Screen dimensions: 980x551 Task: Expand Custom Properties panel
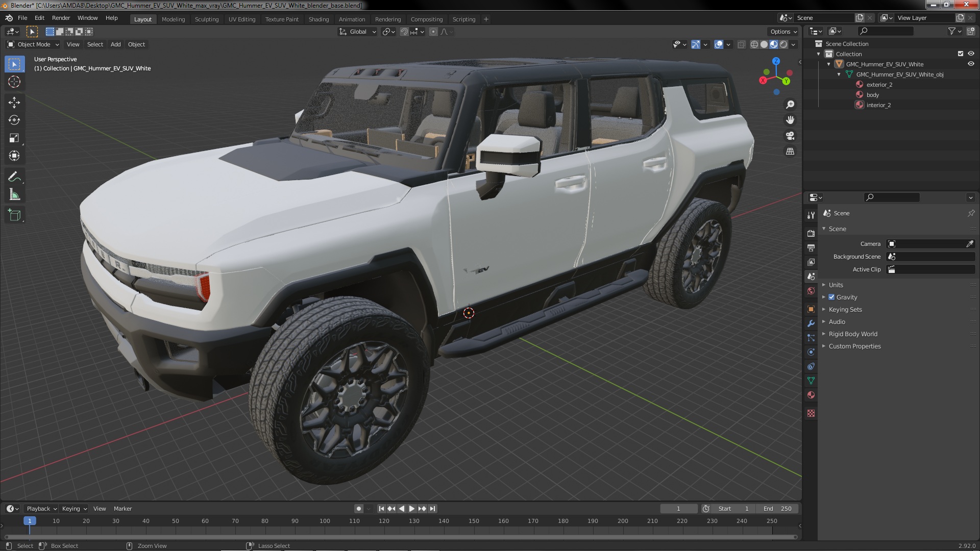pyautogui.click(x=854, y=346)
